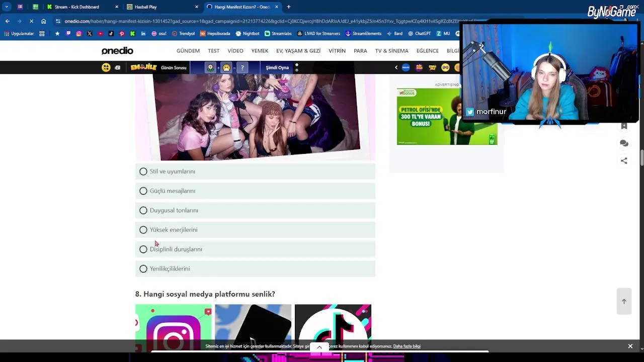This screenshot has width=644, height=362.
Task: Click the yellow emoji game icon
Action: coord(106,67)
